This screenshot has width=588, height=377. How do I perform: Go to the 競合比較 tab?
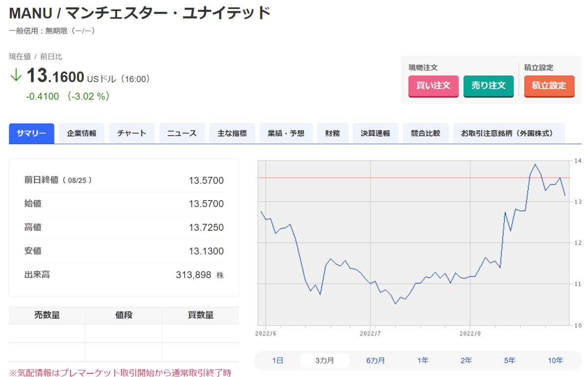[x=426, y=133]
